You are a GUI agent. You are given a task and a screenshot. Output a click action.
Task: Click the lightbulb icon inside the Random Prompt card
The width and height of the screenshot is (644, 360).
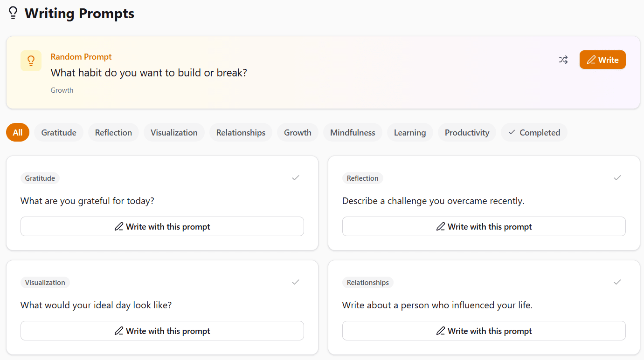[31, 61]
